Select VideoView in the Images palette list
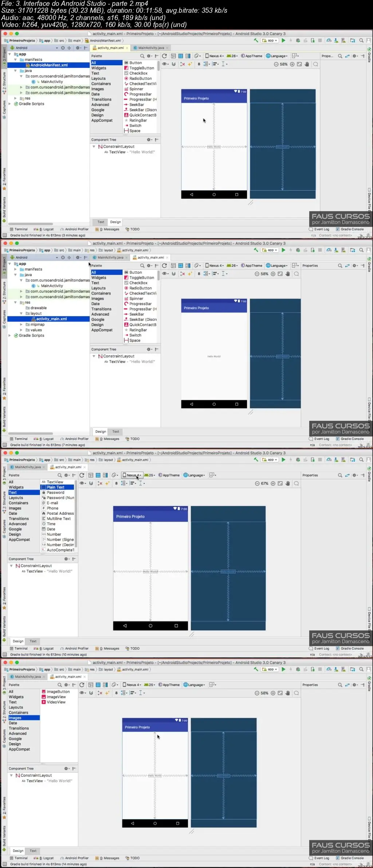373x868 pixels. point(54,702)
